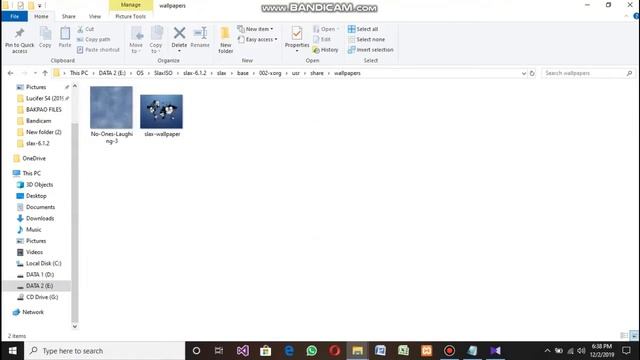Click slax-6.1.2 in address path
640x360 pixels.
coord(195,73)
